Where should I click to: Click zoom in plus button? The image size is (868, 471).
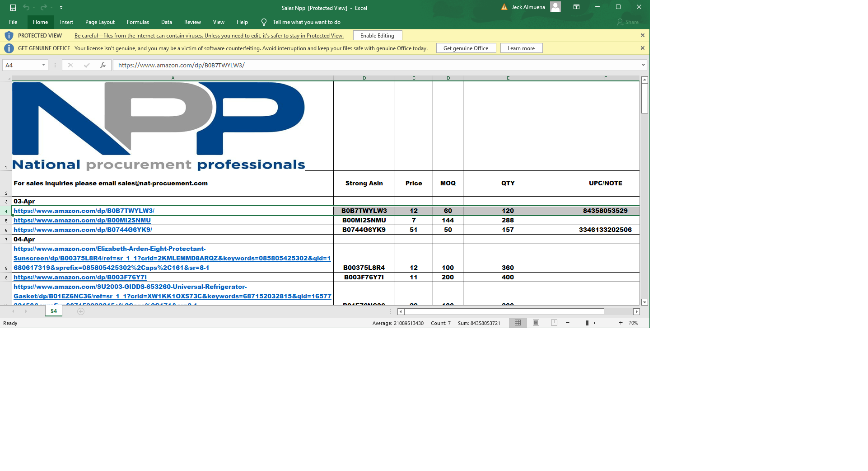tap(621, 323)
